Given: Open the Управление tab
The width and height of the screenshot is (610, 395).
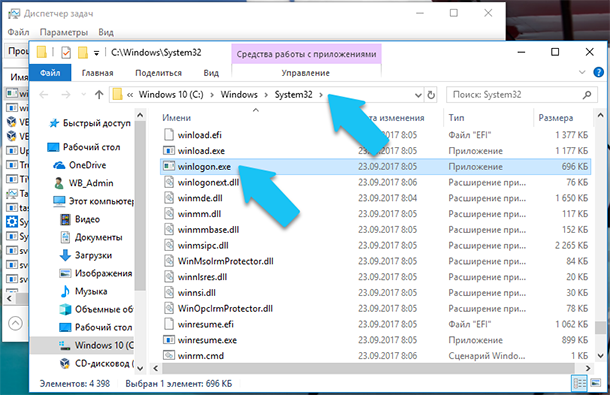Looking at the screenshot, I should coord(306,73).
